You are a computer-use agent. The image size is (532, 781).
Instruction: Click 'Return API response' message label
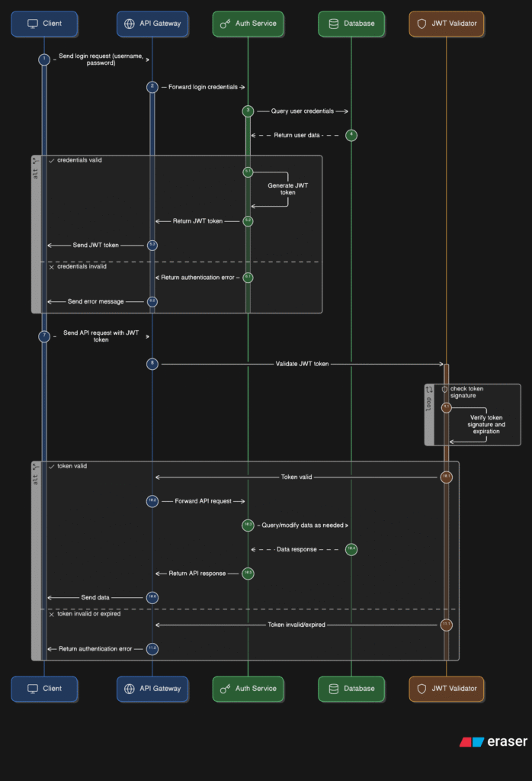197,574
